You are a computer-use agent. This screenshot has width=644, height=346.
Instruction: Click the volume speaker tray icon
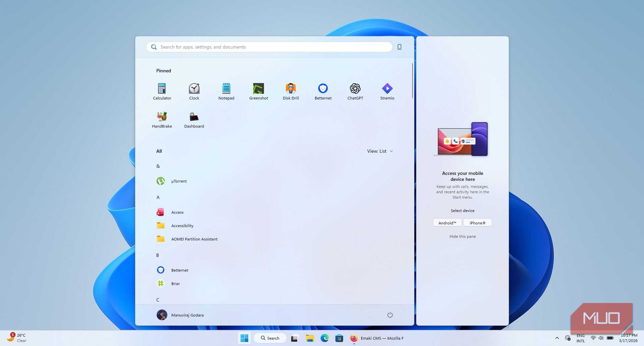601,338
